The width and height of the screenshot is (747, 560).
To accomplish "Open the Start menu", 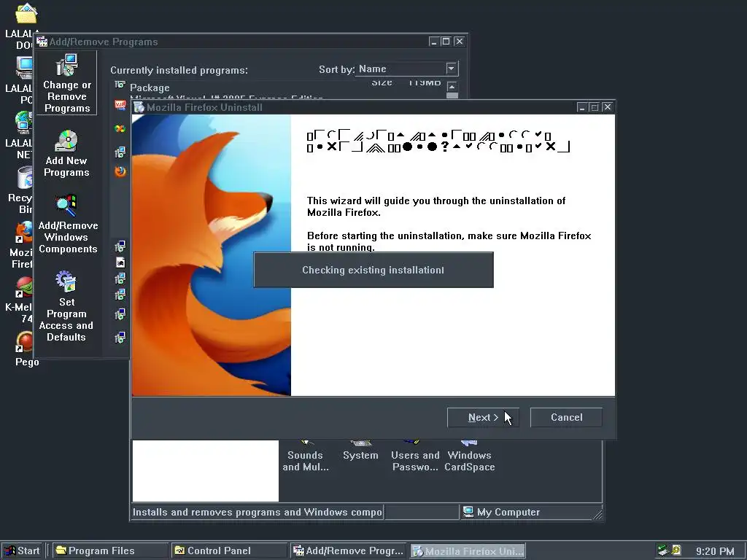I will click(23, 551).
